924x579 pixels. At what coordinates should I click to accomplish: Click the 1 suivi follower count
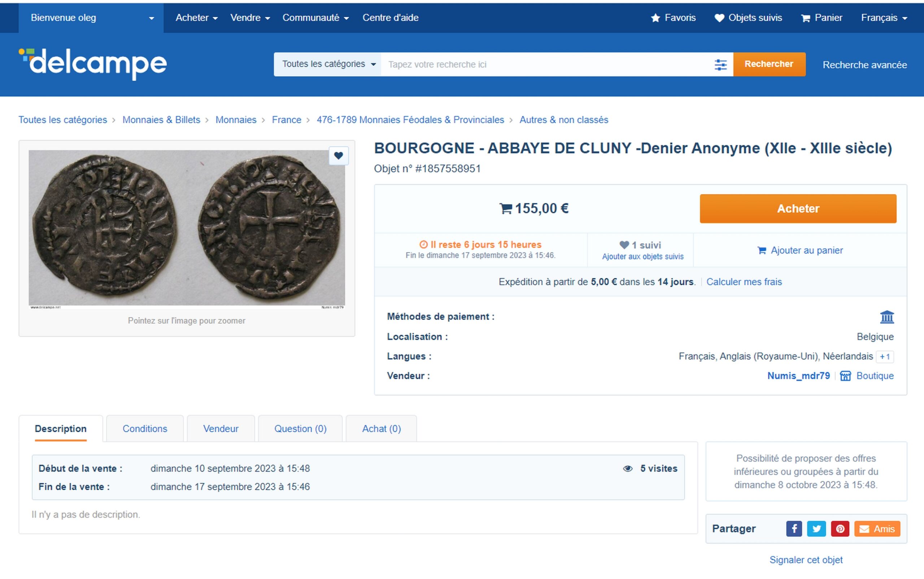(640, 245)
